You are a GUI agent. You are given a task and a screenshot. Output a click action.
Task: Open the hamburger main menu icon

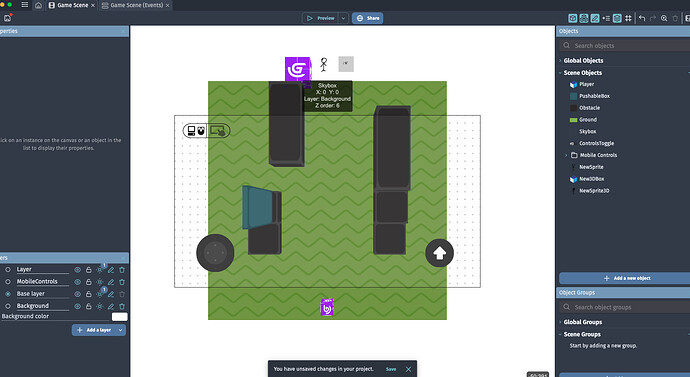point(25,5)
